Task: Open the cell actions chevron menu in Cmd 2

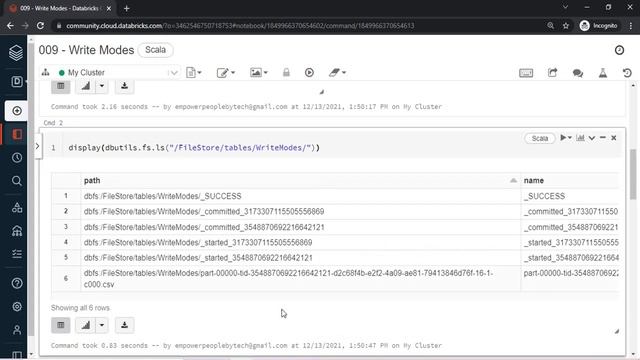Action: coord(592,138)
